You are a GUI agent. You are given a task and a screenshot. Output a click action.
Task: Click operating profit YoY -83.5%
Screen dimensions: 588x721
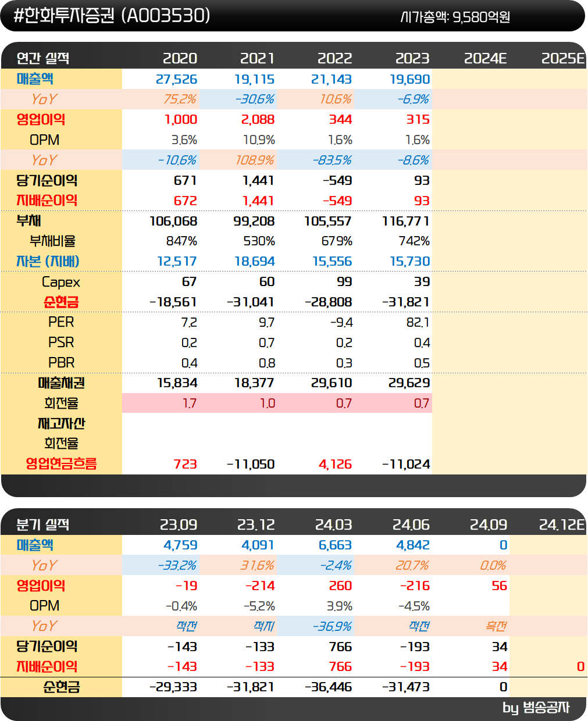332,160
